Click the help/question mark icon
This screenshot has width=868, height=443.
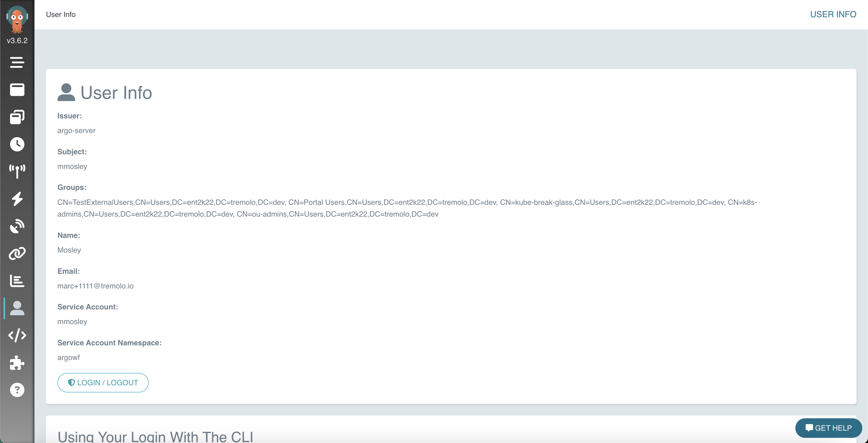[16, 390]
